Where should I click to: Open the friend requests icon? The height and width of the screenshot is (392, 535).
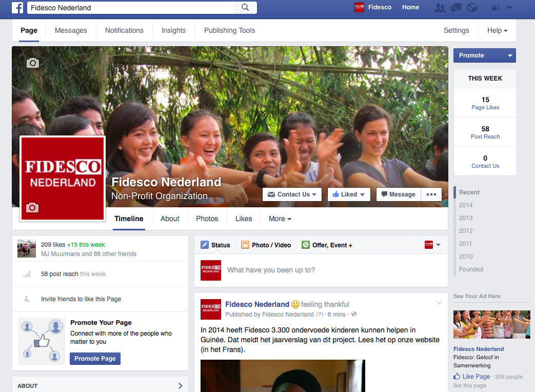click(440, 8)
